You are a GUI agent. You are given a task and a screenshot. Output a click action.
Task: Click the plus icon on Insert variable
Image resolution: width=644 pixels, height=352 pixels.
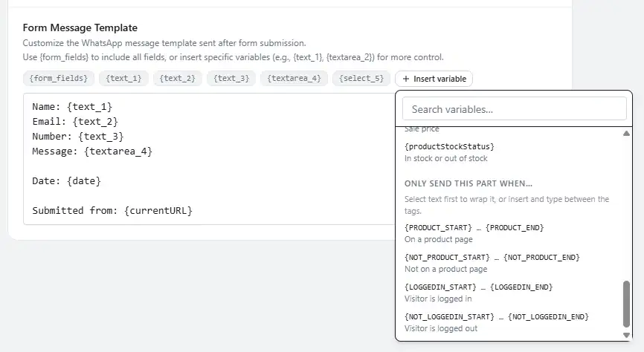[x=406, y=79]
